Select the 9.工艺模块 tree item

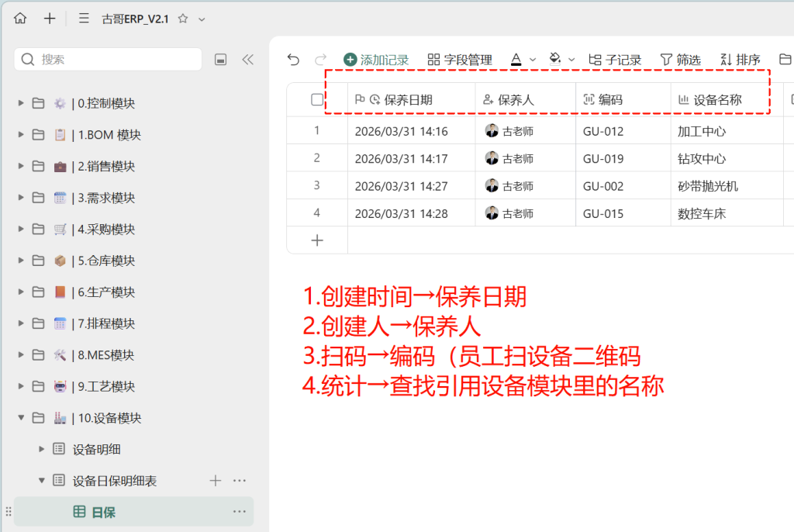pos(133,386)
